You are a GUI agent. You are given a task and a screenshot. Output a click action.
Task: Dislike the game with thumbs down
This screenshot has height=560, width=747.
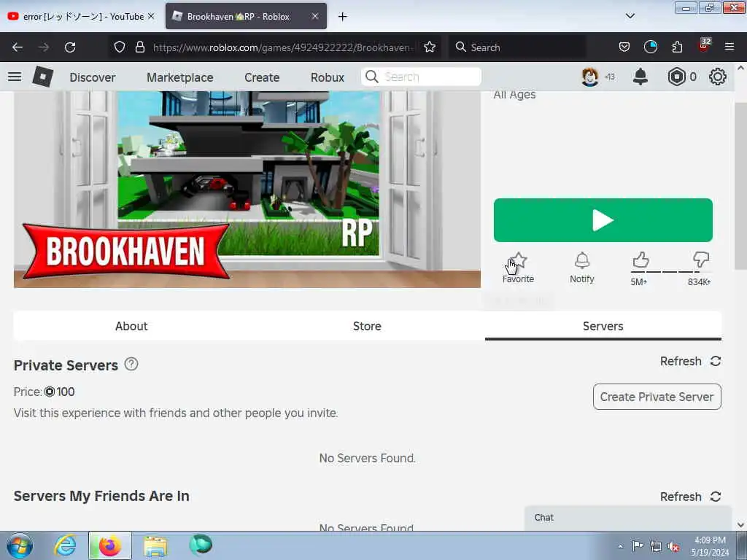click(701, 260)
